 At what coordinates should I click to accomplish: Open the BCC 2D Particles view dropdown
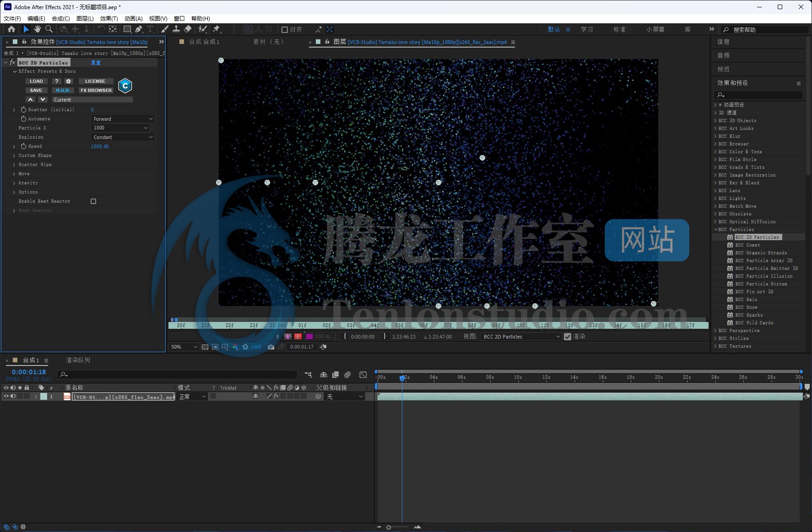tap(521, 337)
